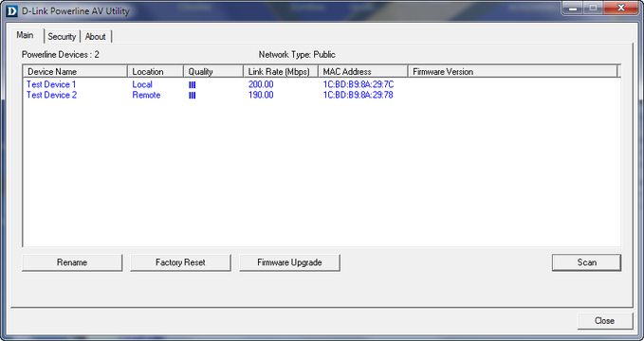Select the Test Device 1 row
Screen dimensions: 644x341
pos(322,84)
